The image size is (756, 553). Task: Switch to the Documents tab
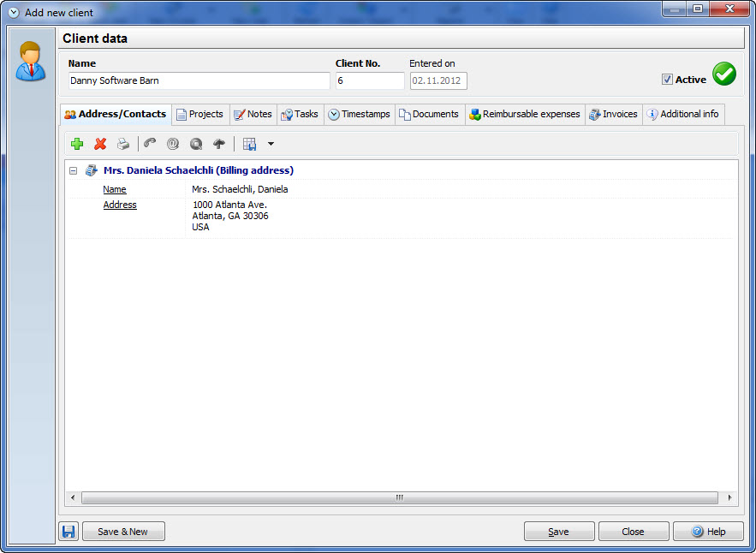click(x=430, y=114)
